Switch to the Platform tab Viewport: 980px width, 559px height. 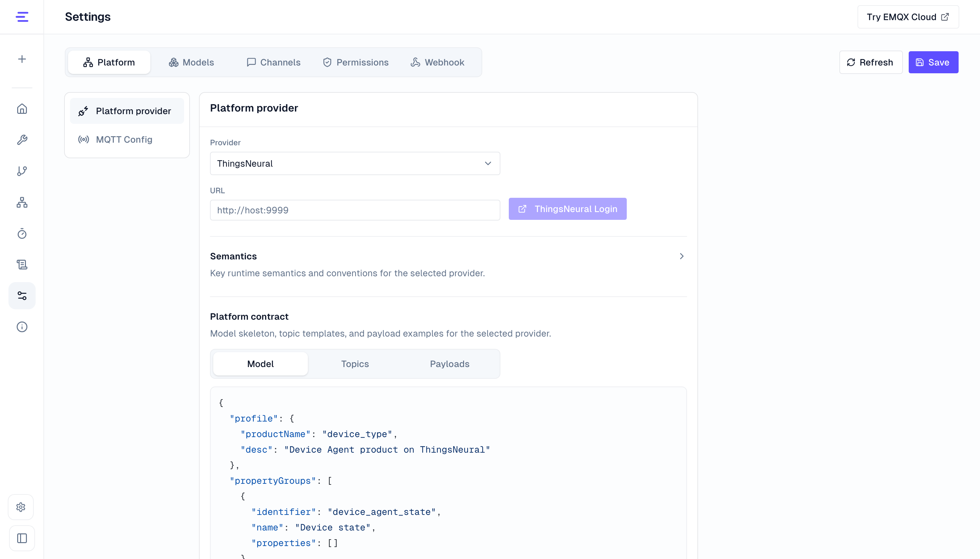[109, 62]
